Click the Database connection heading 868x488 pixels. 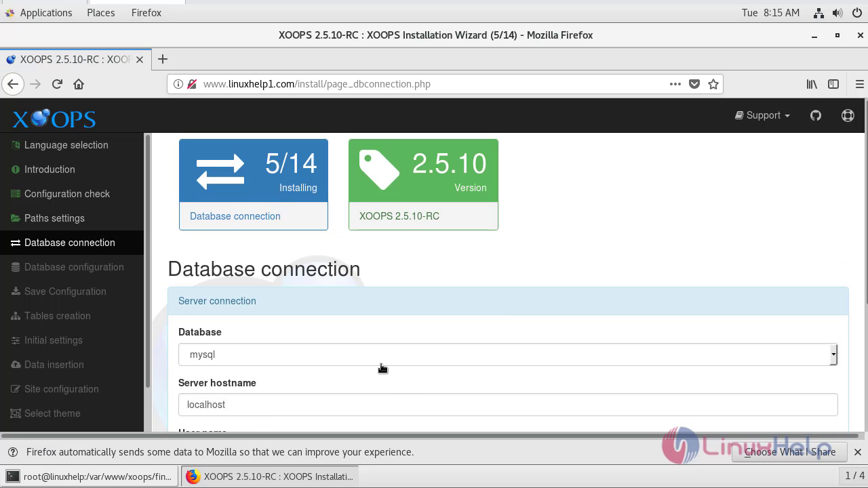tap(264, 269)
